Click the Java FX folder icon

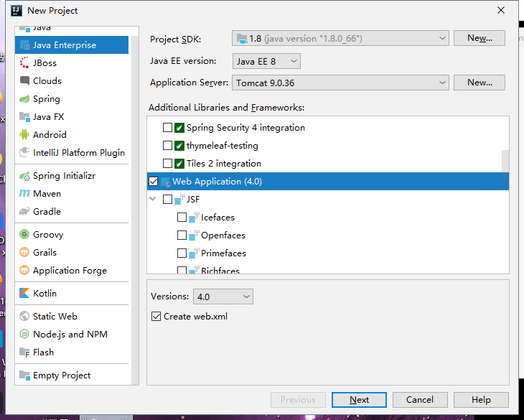(24, 116)
